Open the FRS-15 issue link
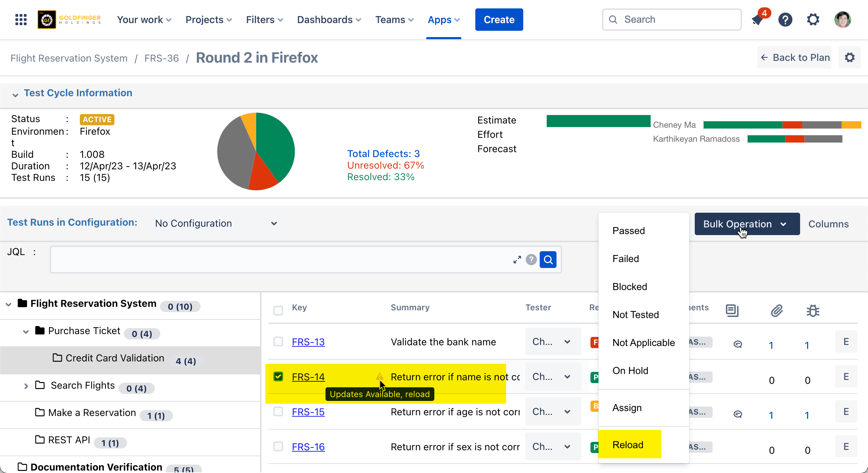The width and height of the screenshot is (868, 473). (x=308, y=412)
